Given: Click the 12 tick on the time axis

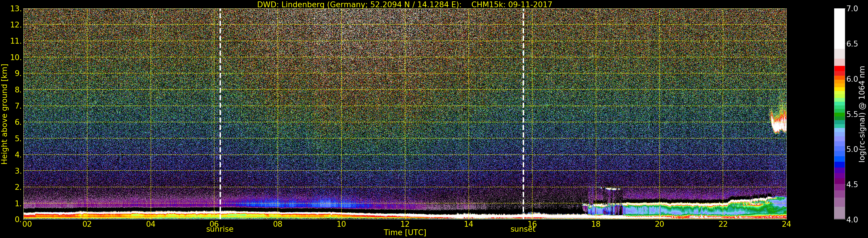Looking at the screenshot, I should point(405,224).
